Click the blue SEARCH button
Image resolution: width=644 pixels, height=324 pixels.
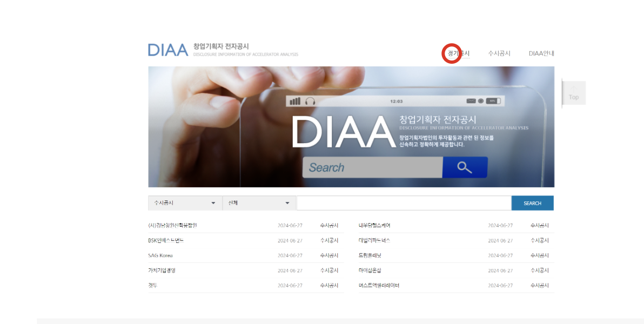click(532, 203)
